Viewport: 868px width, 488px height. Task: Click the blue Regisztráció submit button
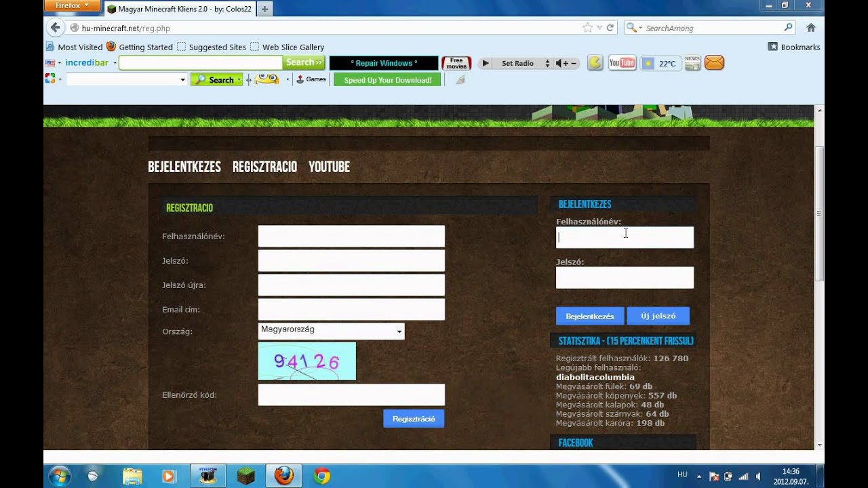click(414, 419)
